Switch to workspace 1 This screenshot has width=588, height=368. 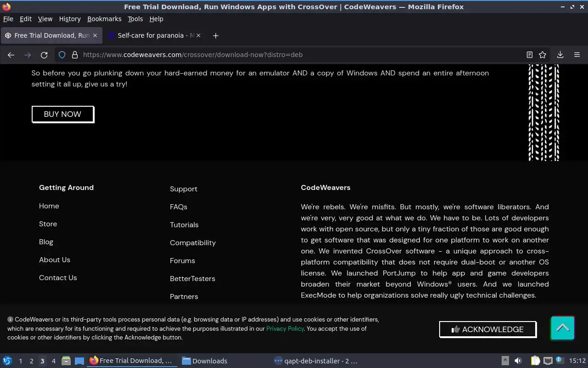tap(20, 361)
